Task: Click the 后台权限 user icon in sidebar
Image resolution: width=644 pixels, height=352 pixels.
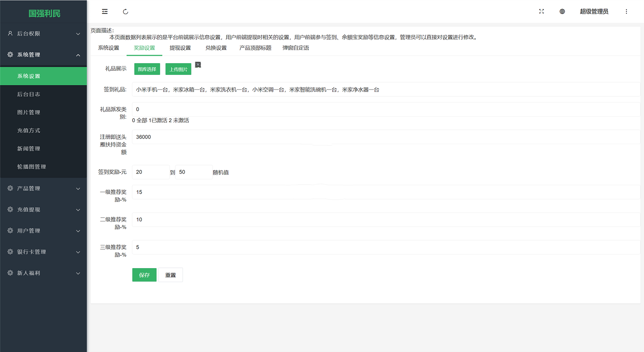Action: pos(9,34)
